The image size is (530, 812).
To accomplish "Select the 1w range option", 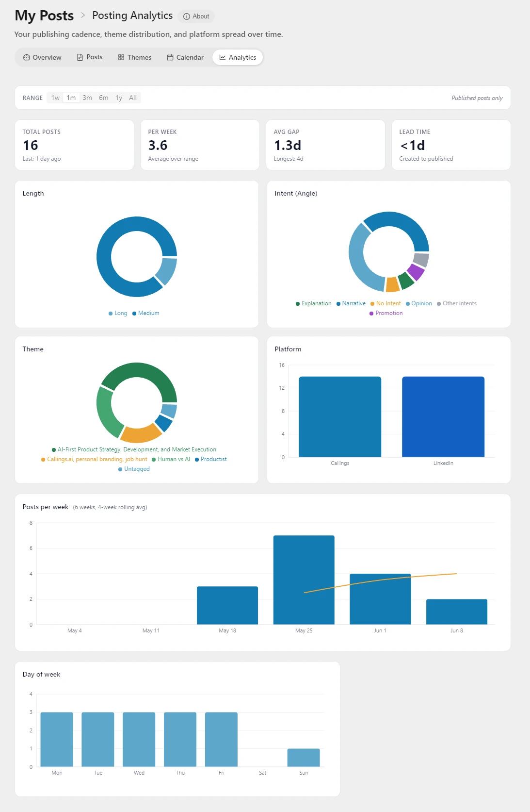I will (55, 98).
